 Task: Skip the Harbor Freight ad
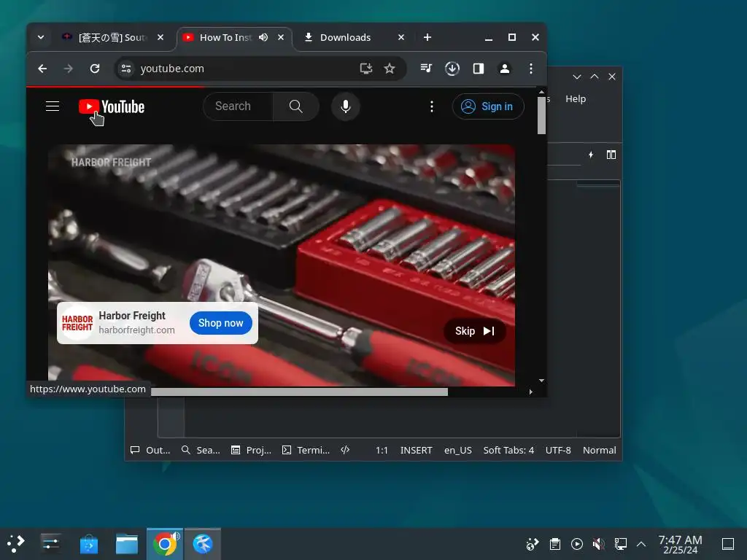(474, 331)
